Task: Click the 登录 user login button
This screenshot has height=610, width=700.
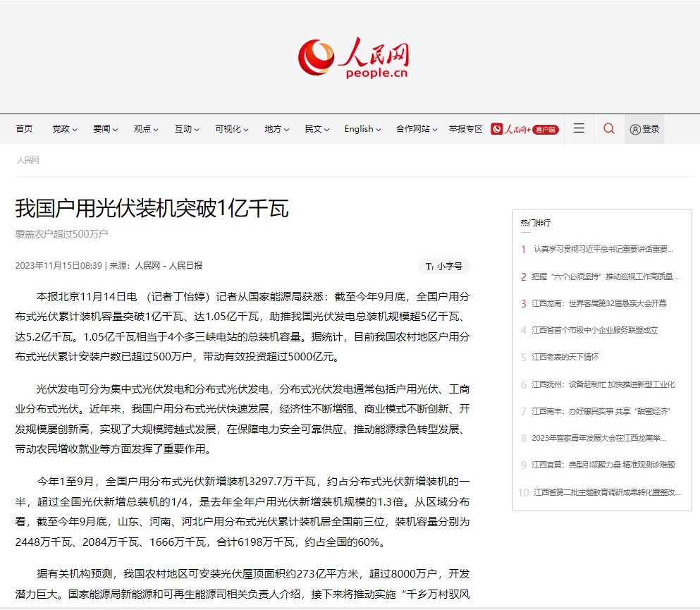Action: (644, 129)
